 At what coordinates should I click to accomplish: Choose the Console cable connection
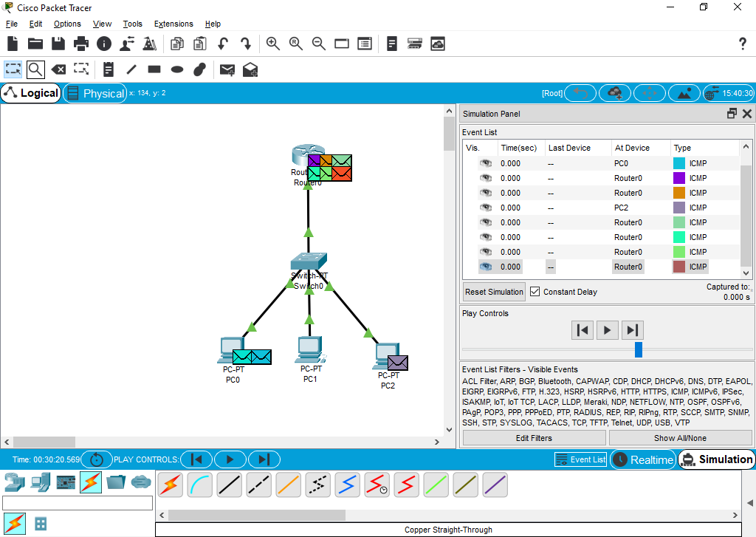click(199, 485)
